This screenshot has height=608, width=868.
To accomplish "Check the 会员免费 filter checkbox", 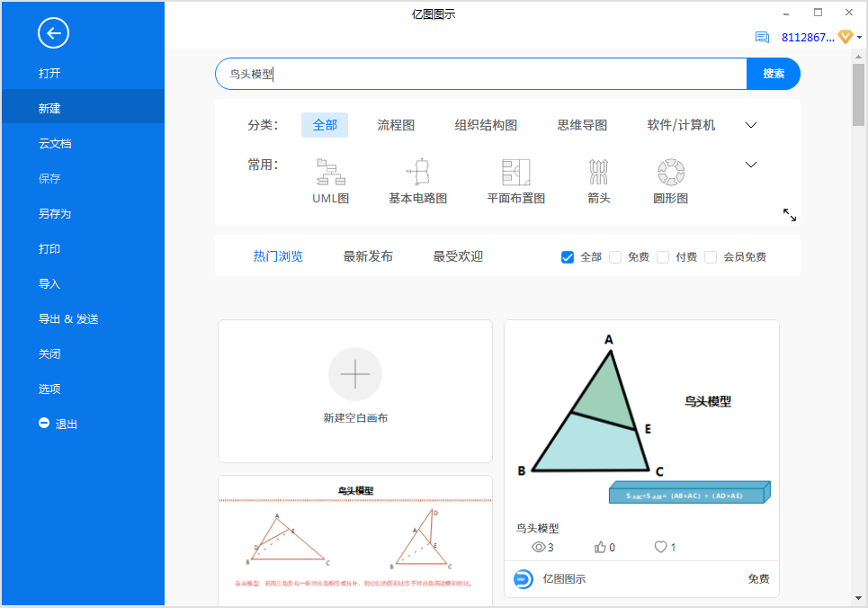I will pos(711,257).
